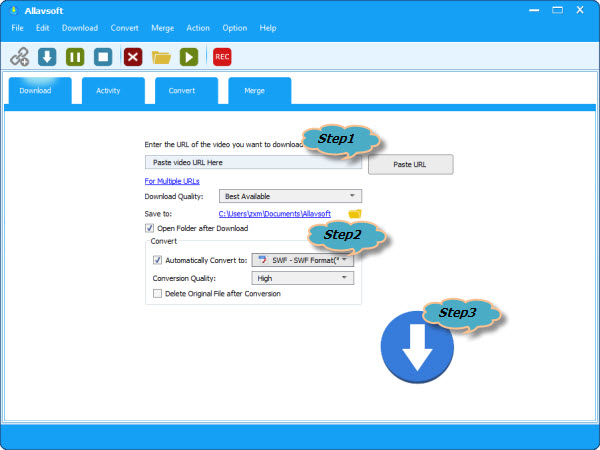
Task: Open output folder from toolbar folder icon
Action: tap(161, 57)
